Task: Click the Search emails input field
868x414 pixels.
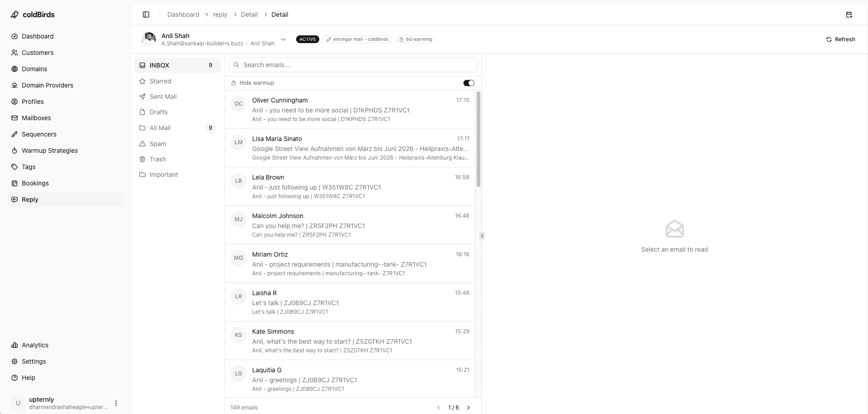Action: pos(353,65)
